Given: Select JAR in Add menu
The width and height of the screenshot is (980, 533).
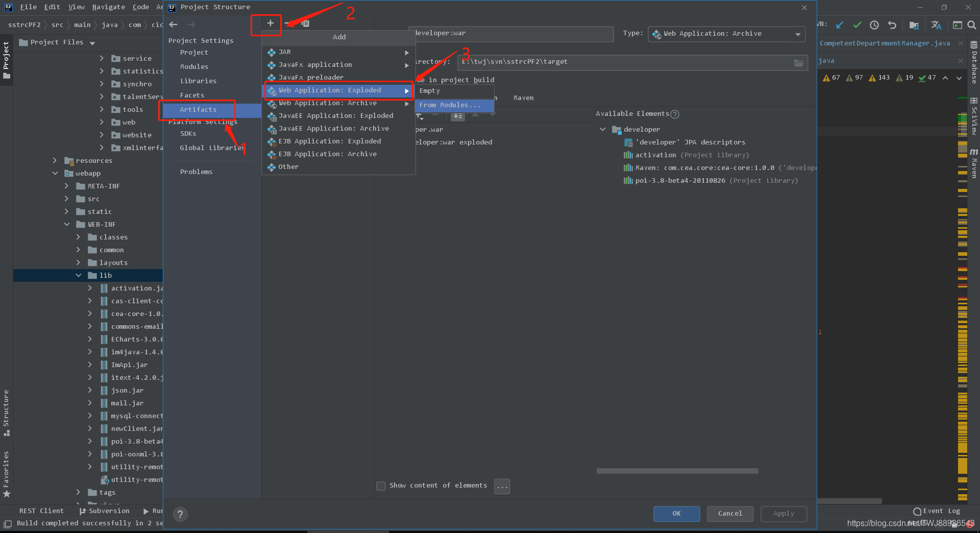Looking at the screenshot, I should 338,52.
